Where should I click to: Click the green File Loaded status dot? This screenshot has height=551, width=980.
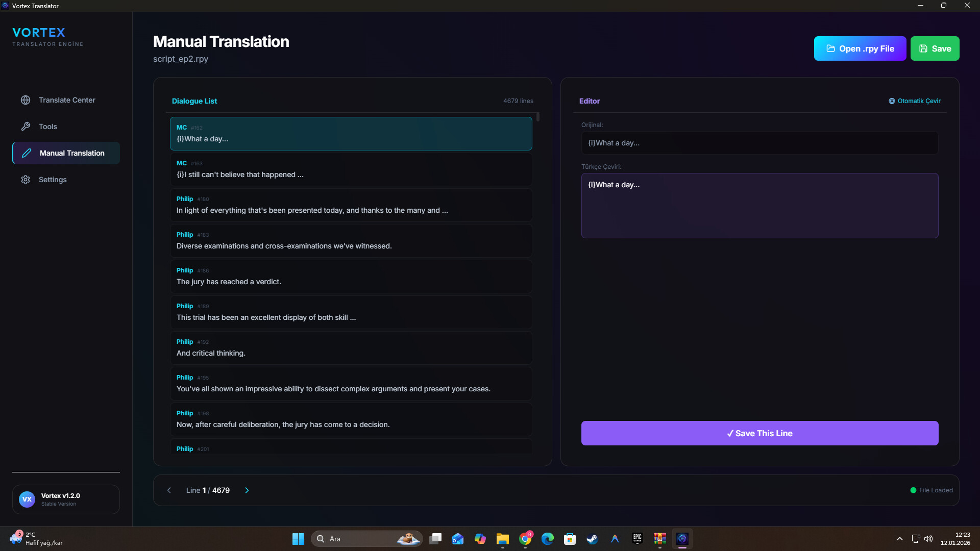click(x=913, y=490)
